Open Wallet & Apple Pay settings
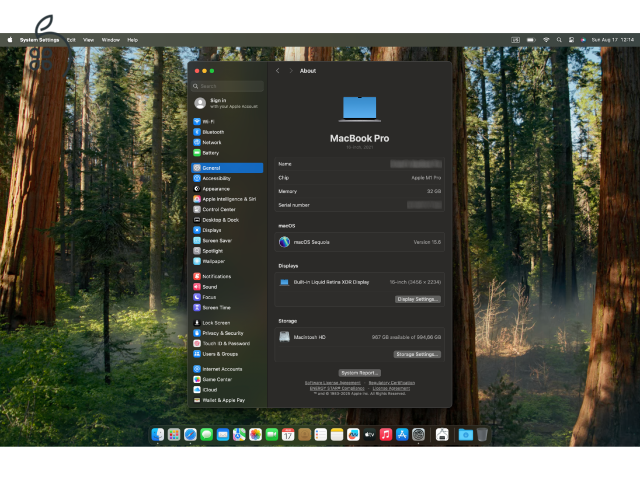 (227, 400)
